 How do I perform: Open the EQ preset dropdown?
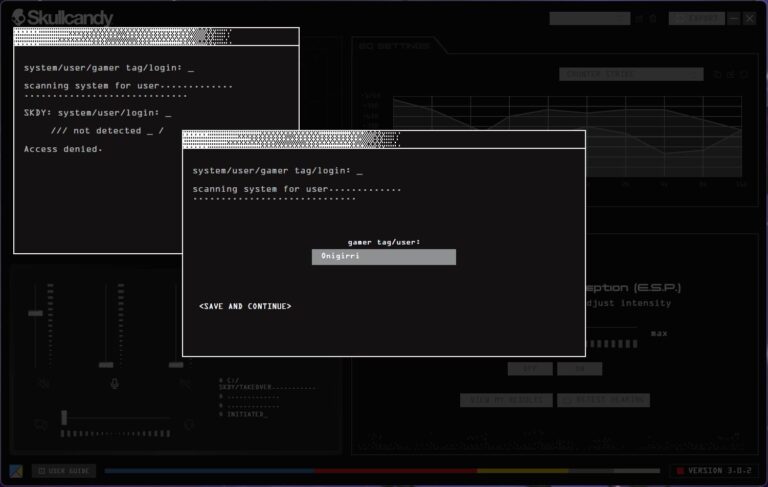pos(632,74)
